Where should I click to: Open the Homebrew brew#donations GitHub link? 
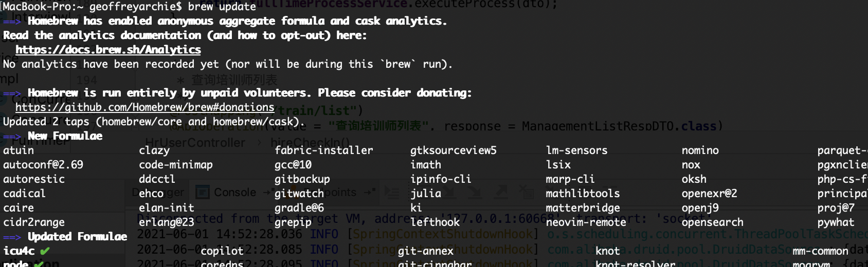point(145,107)
